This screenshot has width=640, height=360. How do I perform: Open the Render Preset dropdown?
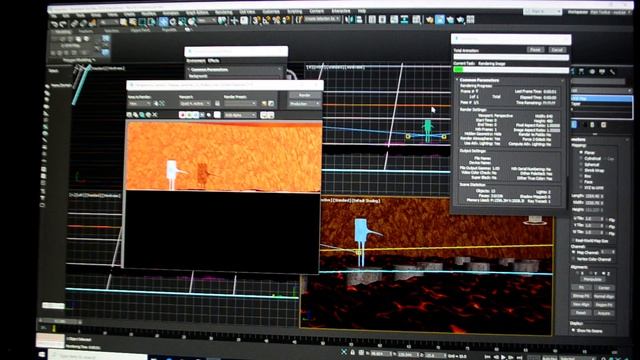tap(240, 104)
